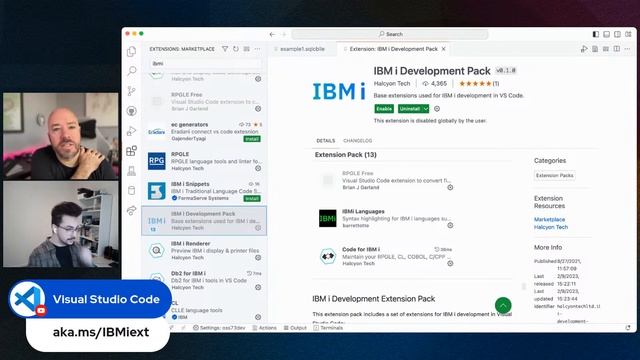Click Terminals in the status bar
This screenshot has height=360, width=640.
coord(328,328)
